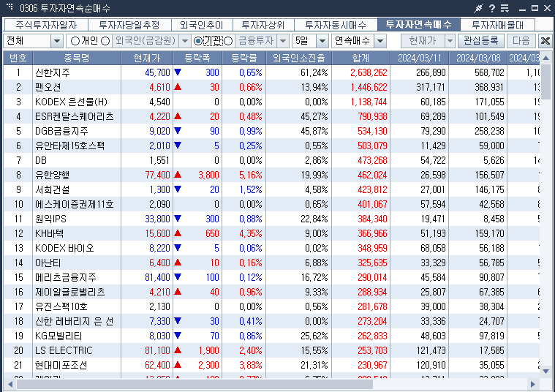Click the up arrow icon in LS ELECTRIC row

pos(178,350)
